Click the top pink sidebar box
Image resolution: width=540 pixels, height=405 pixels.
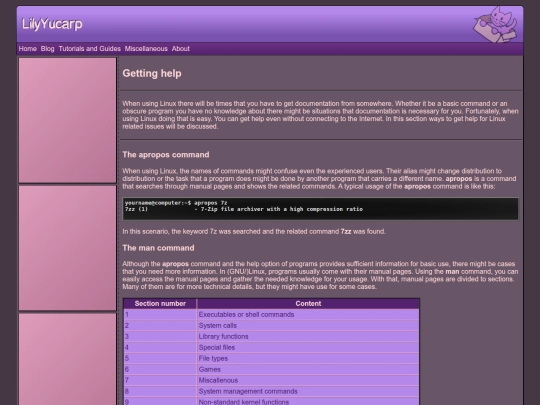pos(68,120)
